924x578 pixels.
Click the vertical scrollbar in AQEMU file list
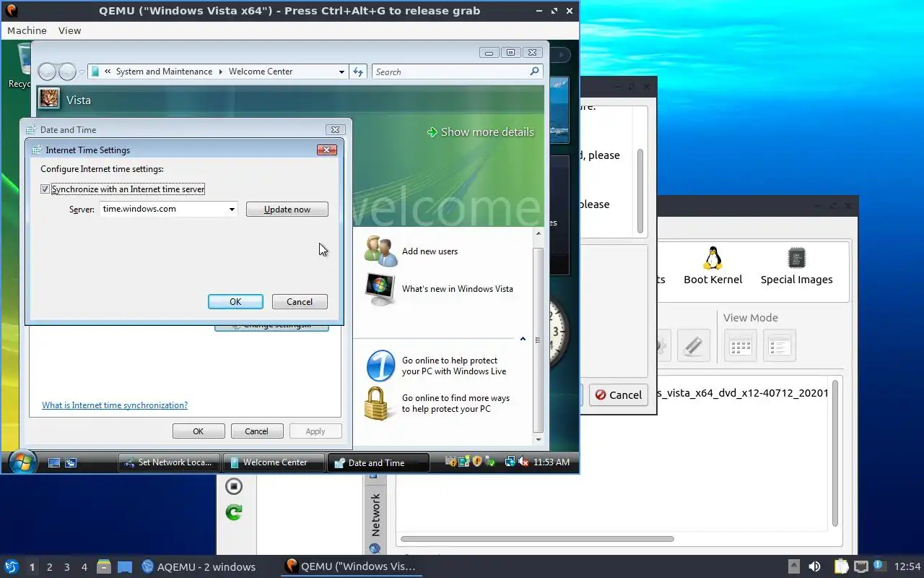click(836, 454)
